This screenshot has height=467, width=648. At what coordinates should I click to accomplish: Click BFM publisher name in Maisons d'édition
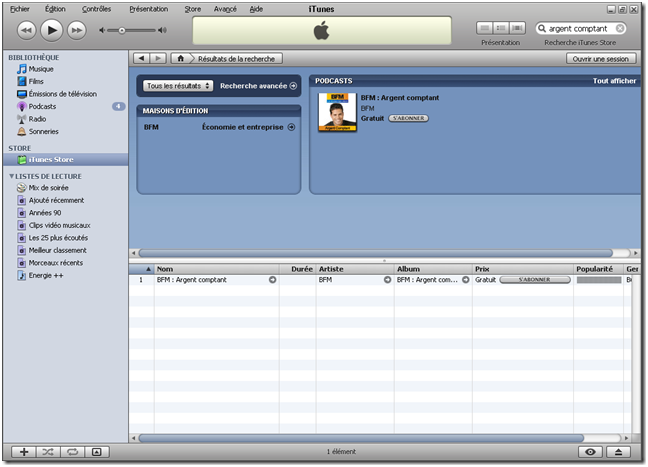tap(151, 127)
